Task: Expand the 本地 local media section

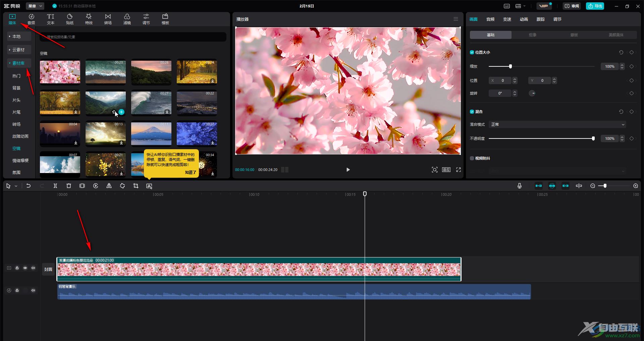Action: (x=19, y=36)
